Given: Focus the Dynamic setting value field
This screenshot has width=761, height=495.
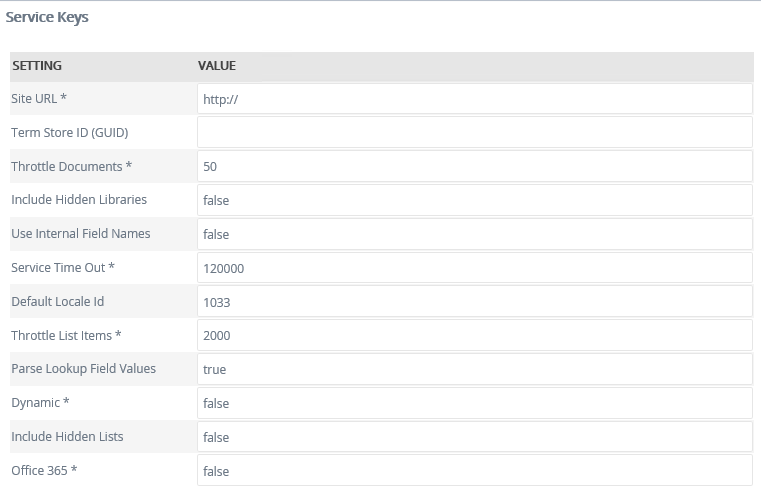Looking at the screenshot, I should [474, 403].
